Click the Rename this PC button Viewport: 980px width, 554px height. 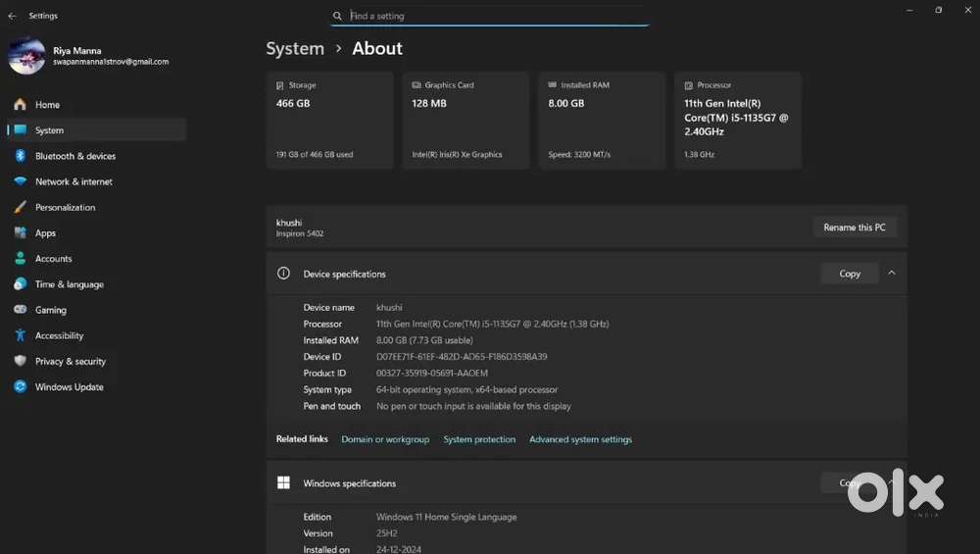855,227
